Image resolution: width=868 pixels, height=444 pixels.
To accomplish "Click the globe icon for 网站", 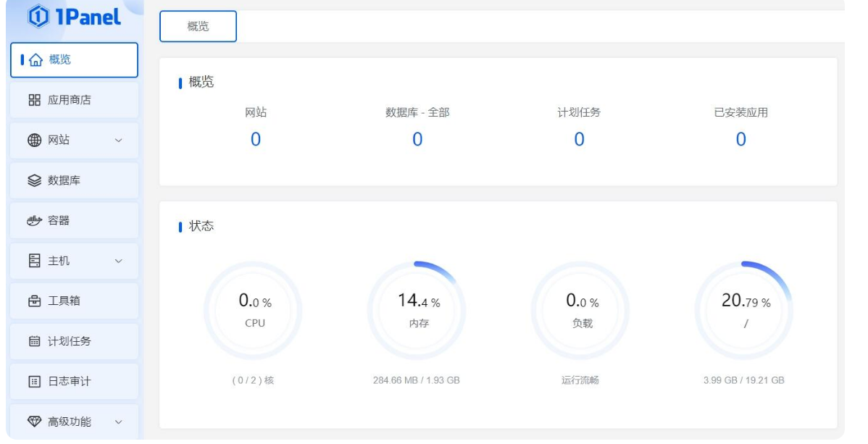I will click(35, 141).
